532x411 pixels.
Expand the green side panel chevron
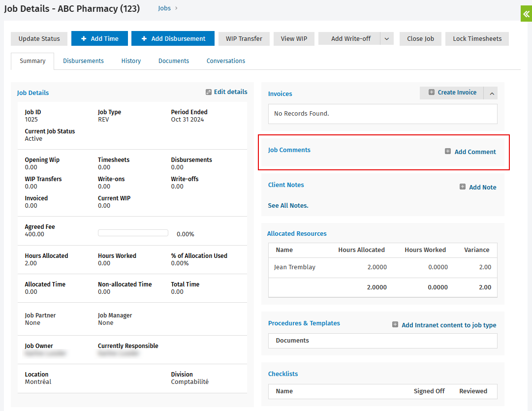pyautogui.click(x=526, y=14)
